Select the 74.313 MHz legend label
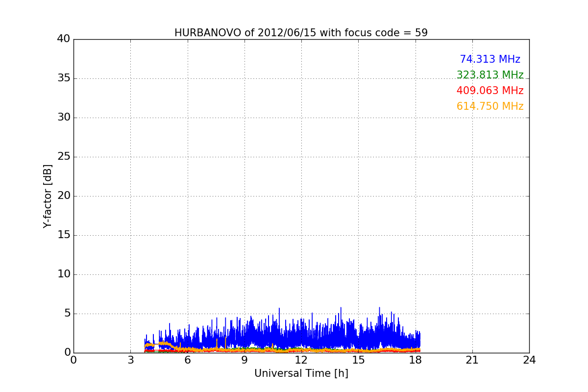This screenshot has width=588, height=392. click(490, 59)
